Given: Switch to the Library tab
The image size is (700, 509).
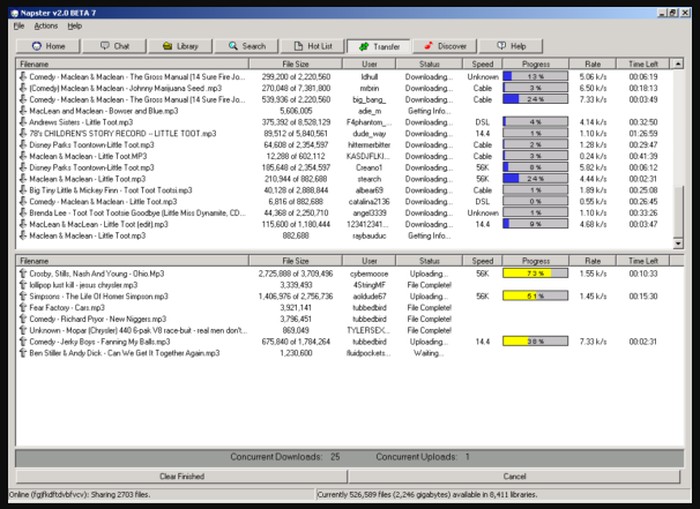Looking at the screenshot, I should tap(180, 46).
